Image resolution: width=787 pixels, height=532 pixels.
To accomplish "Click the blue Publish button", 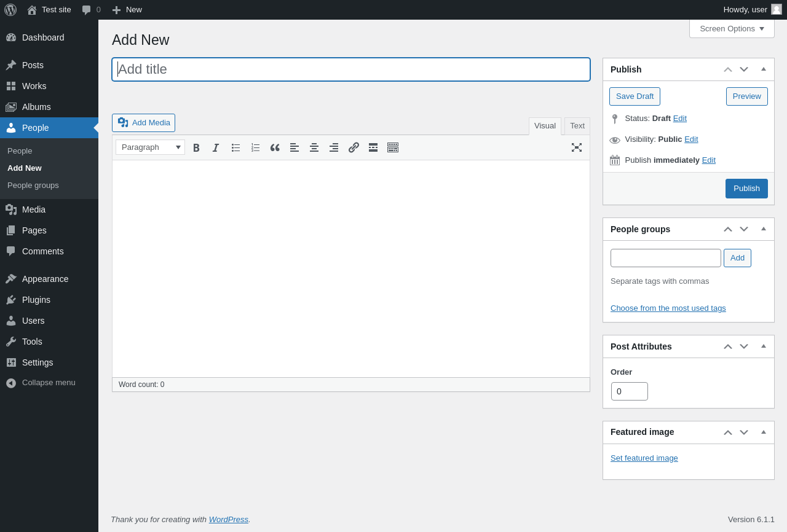I will [x=746, y=189].
